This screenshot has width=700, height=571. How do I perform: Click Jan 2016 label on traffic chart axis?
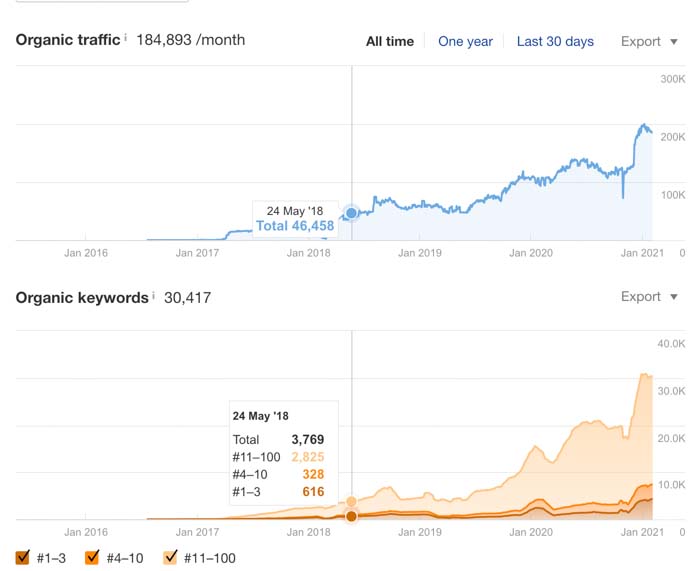[86, 253]
